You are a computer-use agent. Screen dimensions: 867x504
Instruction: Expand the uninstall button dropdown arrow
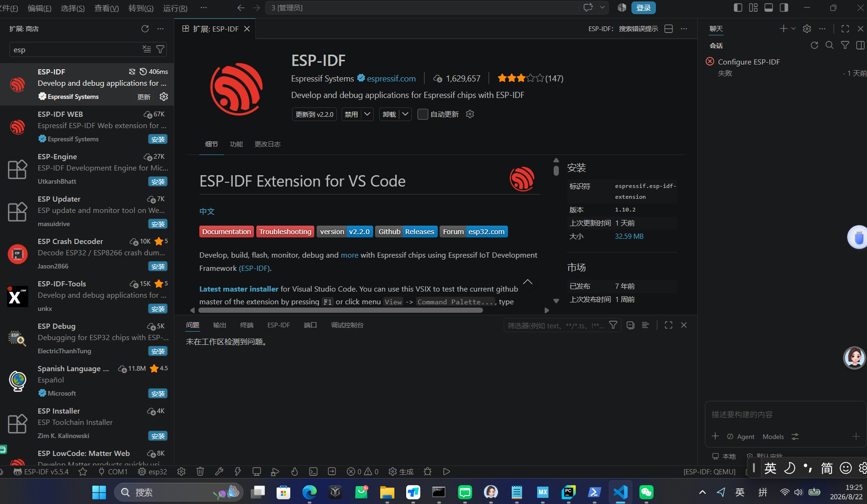point(406,114)
